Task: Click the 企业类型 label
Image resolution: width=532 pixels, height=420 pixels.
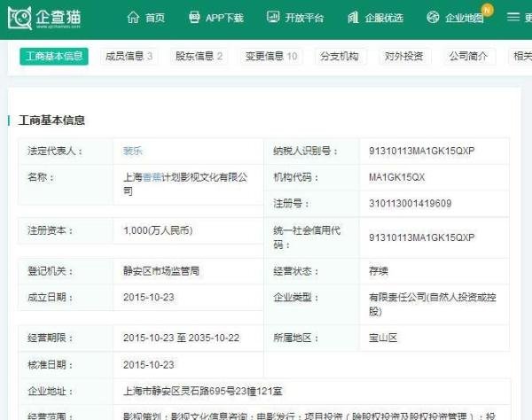Action: tap(296, 298)
